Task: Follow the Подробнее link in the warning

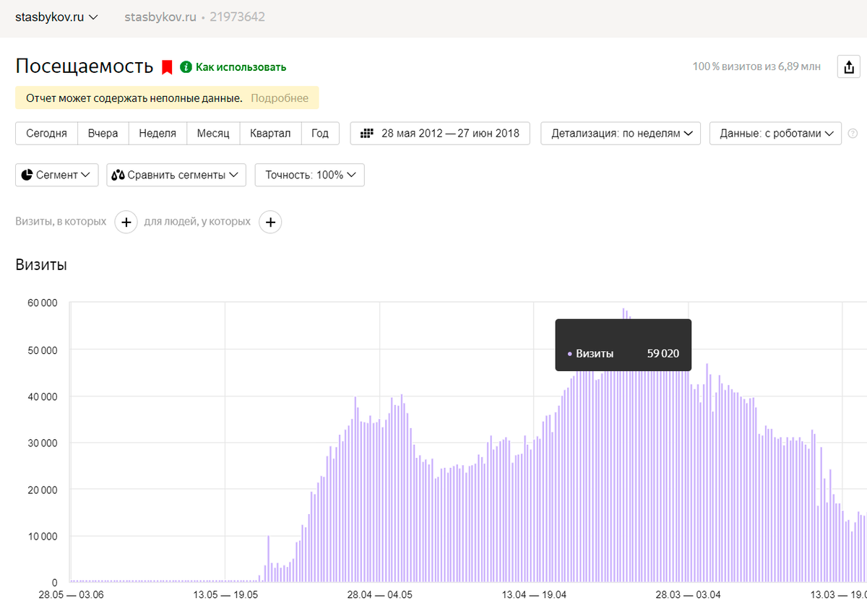Action: tap(280, 98)
